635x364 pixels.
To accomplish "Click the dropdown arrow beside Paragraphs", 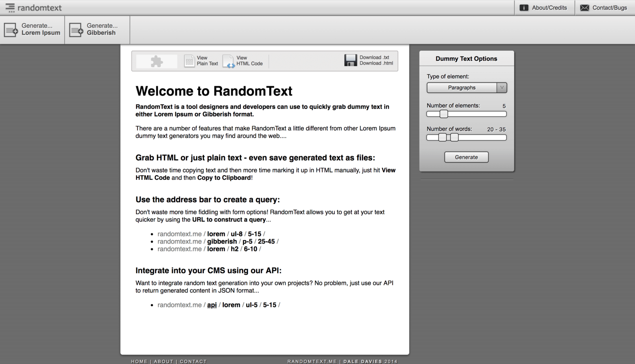I will coord(501,88).
